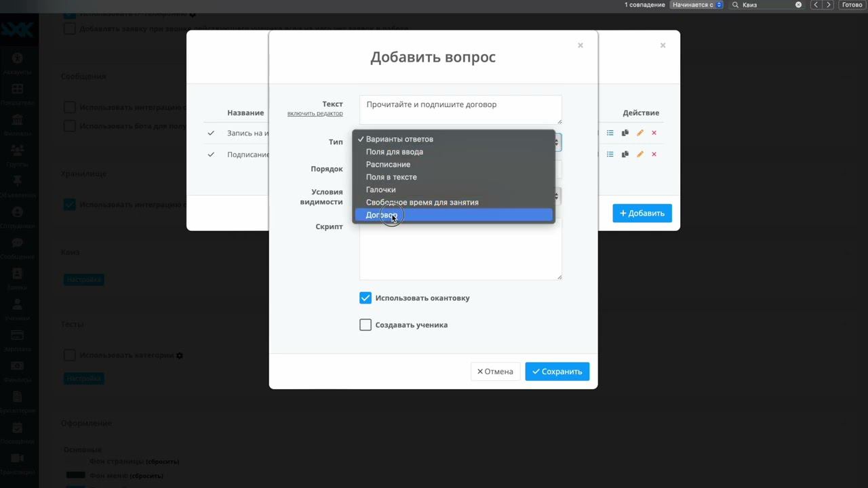Viewport: 868px width, 488px height.
Task: Duplicate the Подписание row with copy icon
Action: (625, 155)
